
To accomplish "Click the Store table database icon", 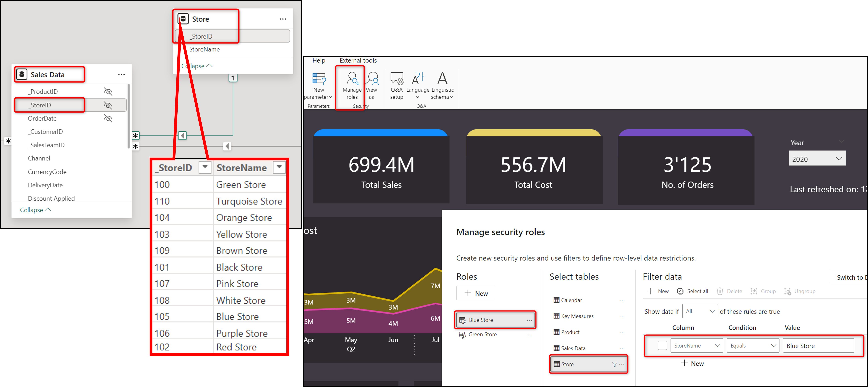I will click(183, 19).
